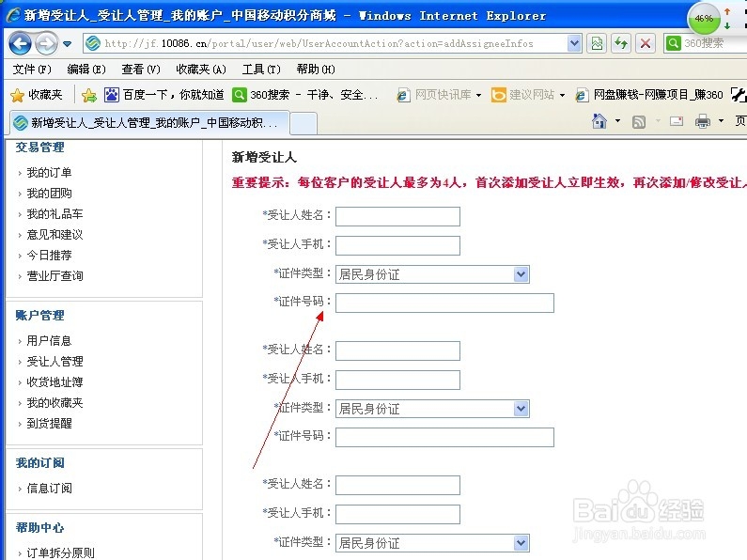Expand the address bar history dropdown
Image resolution: width=747 pixels, height=560 pixels.
[574, 44]
